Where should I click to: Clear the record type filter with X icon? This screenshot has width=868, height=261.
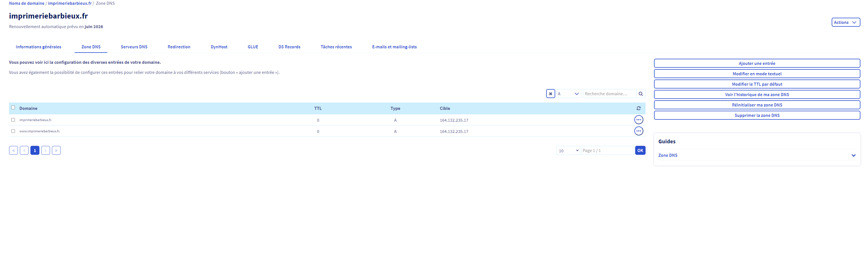point(550,94)
